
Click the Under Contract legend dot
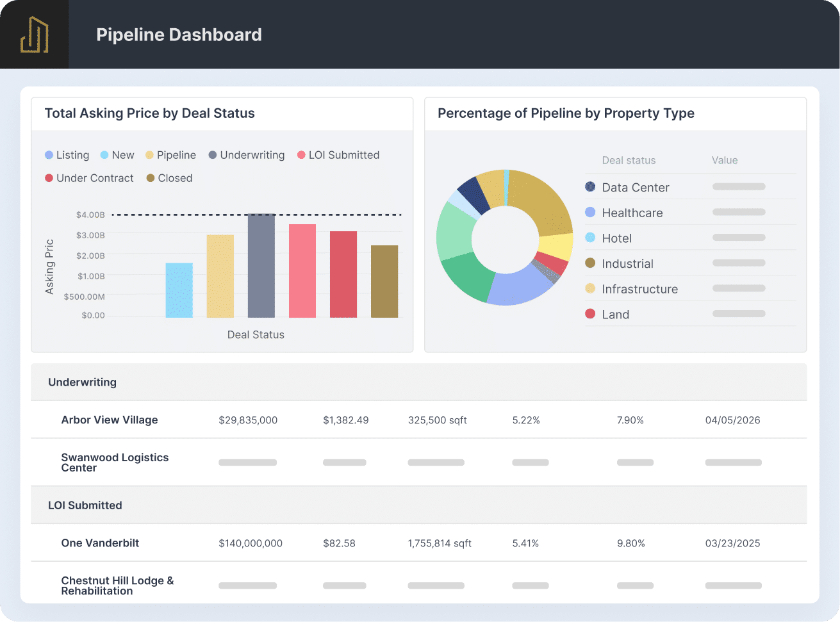(49, 178)
